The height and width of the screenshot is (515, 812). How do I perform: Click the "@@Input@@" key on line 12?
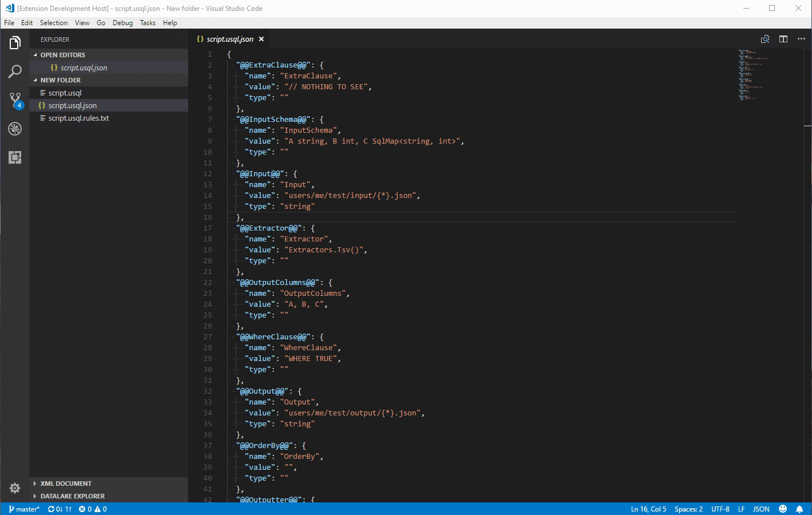point(260,174)
